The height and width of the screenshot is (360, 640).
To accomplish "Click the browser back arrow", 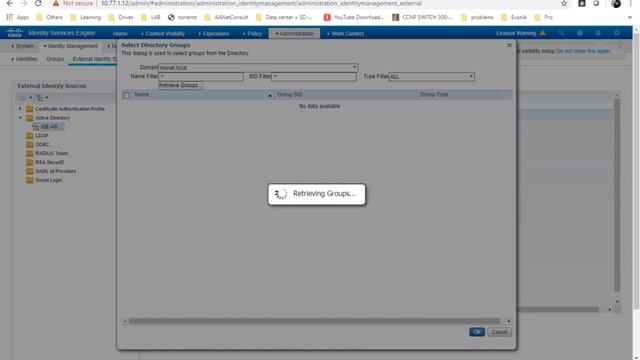I will pyautogui.click(x=10, y=3).
